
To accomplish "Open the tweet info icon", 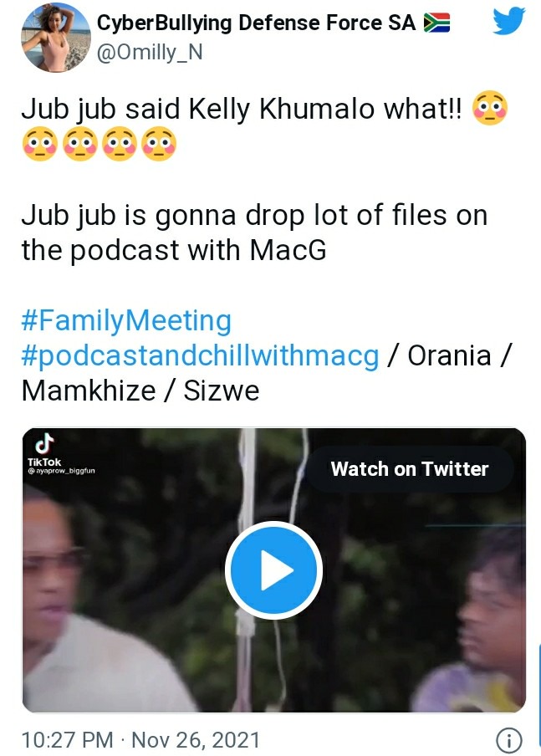I will coord(508,739).
